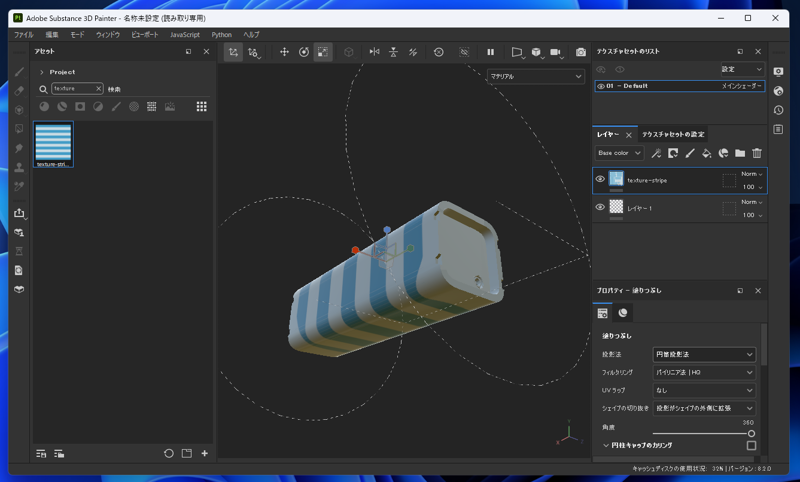Image resolution: width=800 pixels, height=482 pixels.
Task: Click the add plus button in Assets footer
Action: 205,453
